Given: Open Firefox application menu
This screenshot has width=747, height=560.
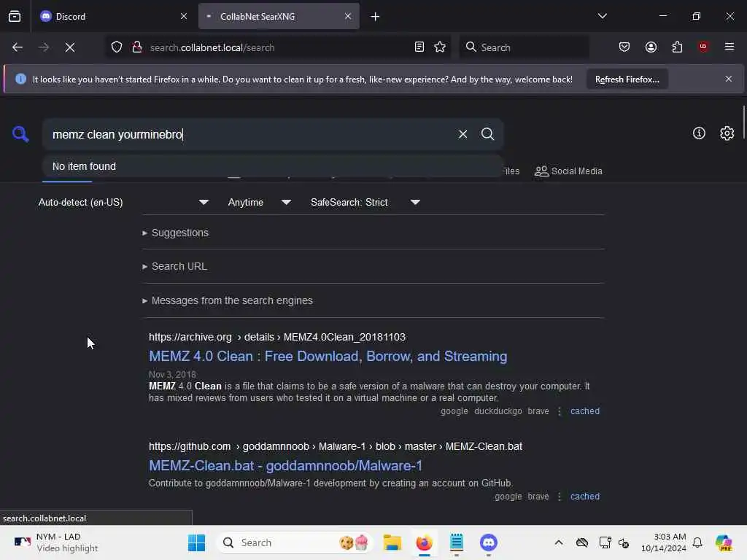Looking at the screenshot, I should [x=729, y=47].
